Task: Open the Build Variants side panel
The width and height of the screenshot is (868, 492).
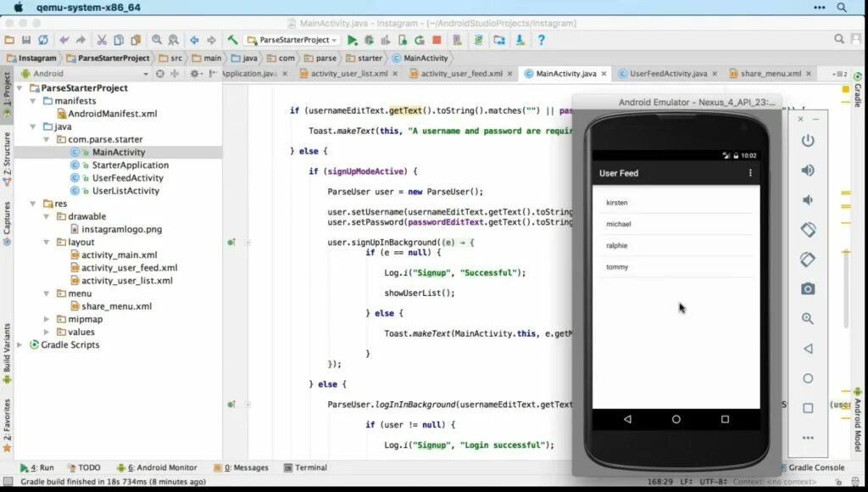Action: pos(7,353)
